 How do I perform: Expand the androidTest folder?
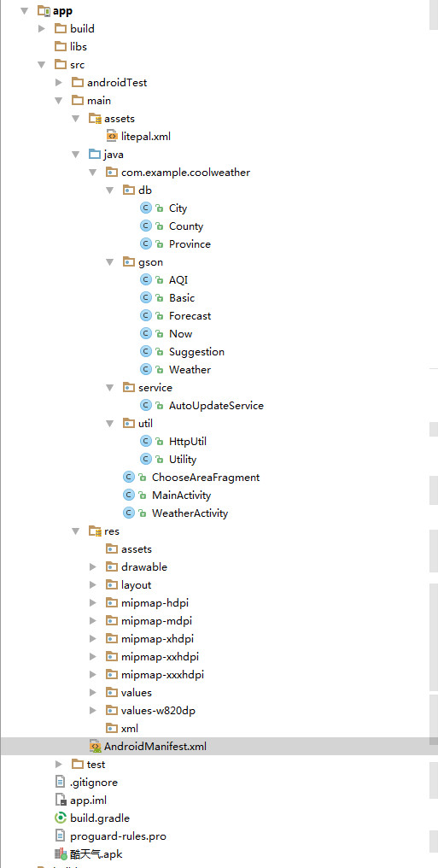(59, 83)
